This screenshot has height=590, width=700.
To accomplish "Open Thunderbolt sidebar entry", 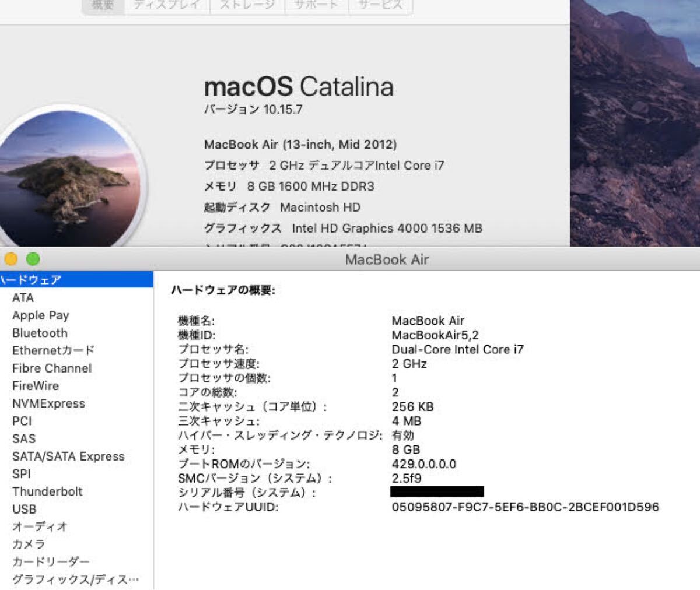I will tap(48, 491).
